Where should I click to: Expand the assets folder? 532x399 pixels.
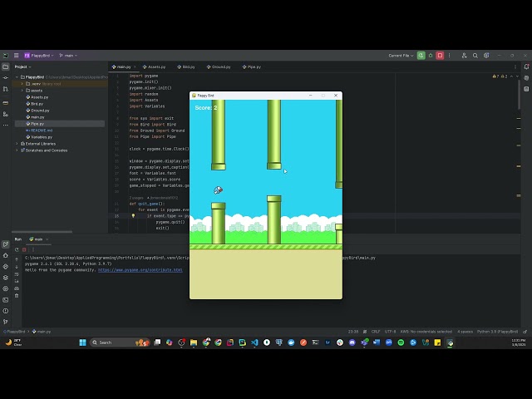pos(22,91)
